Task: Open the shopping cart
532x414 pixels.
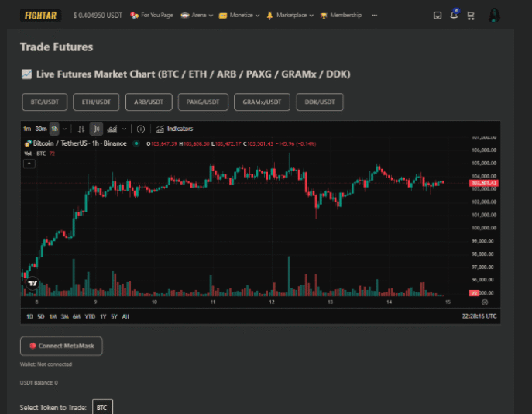Action: coord(470,15)
